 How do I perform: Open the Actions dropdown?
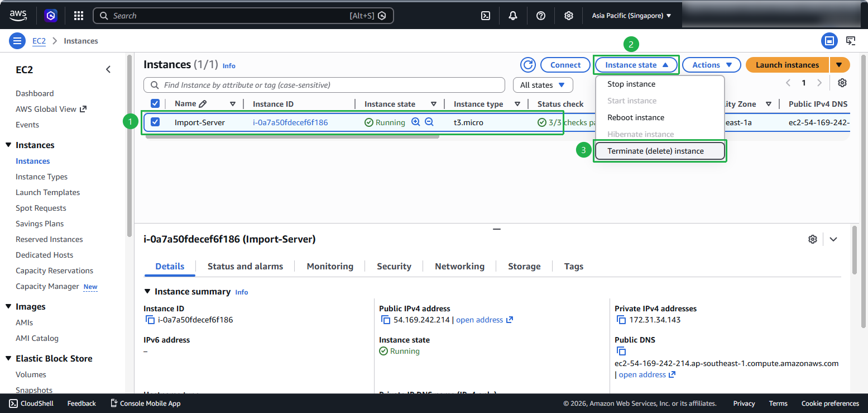[712, 65]
